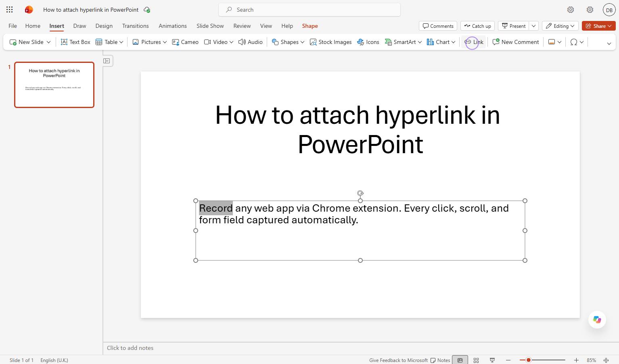This screenshot has width=619, height=364.
Task: Open the Editing mode dropdown
Action: [560, 26]
